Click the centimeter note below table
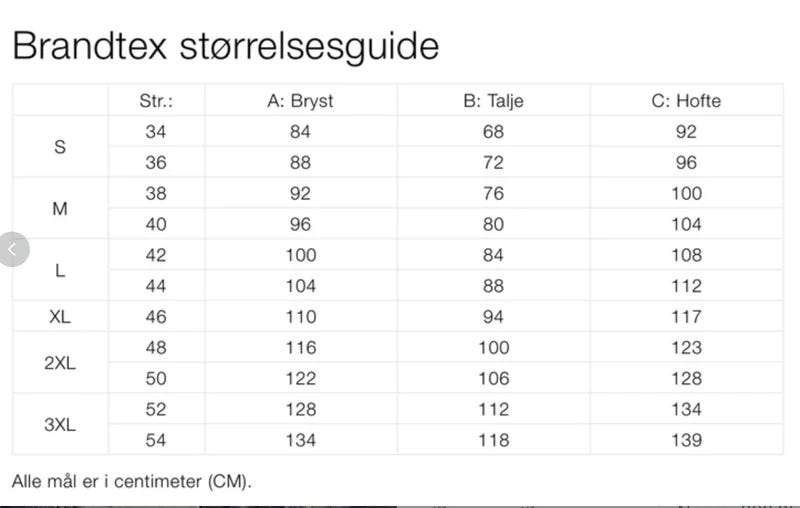The height and width of the screenshot is (508, 800). [x=132, y=481]
